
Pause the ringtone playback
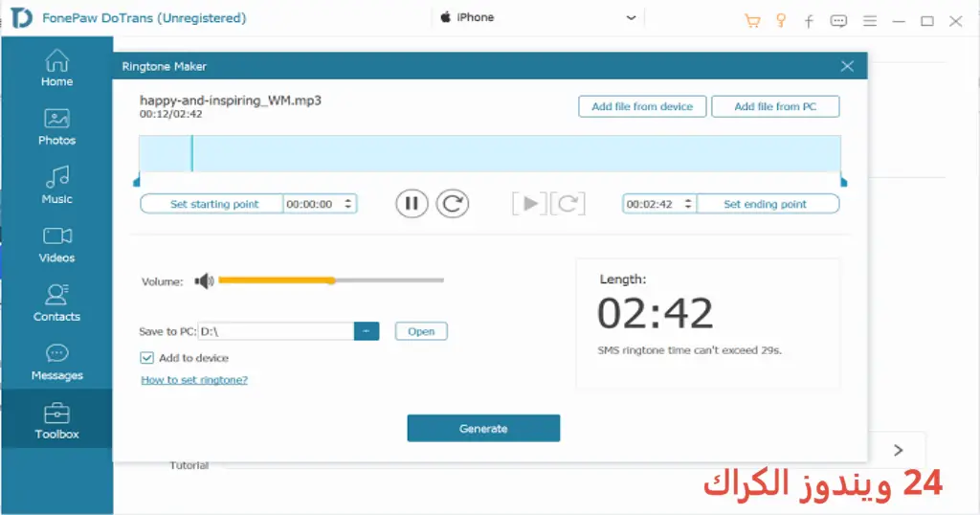(412, 203)
